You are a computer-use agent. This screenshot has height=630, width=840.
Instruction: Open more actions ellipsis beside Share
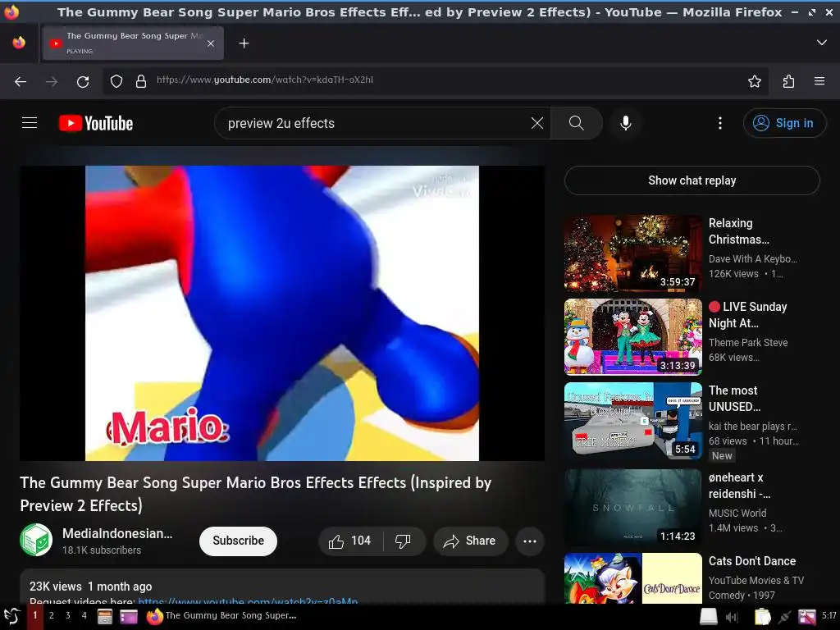(x=530, y=541)
